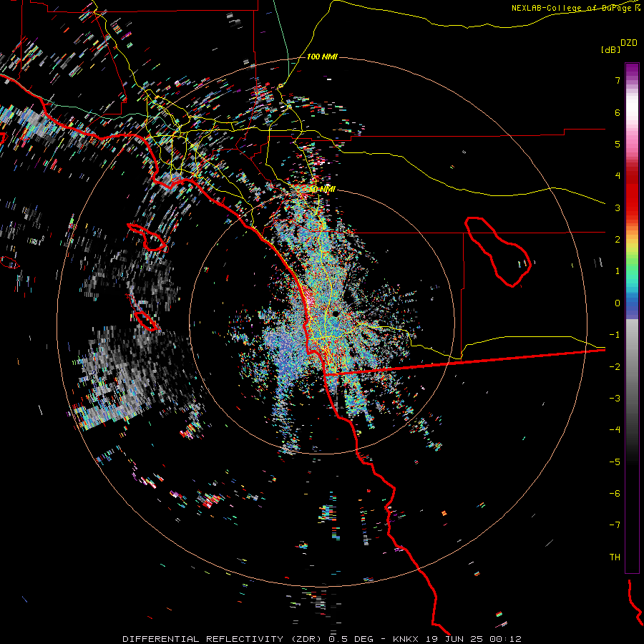Click the DZD colorbar title
The width and height of the screenshot is (644, 644).
pyautogui.click(x=629, y=43)
